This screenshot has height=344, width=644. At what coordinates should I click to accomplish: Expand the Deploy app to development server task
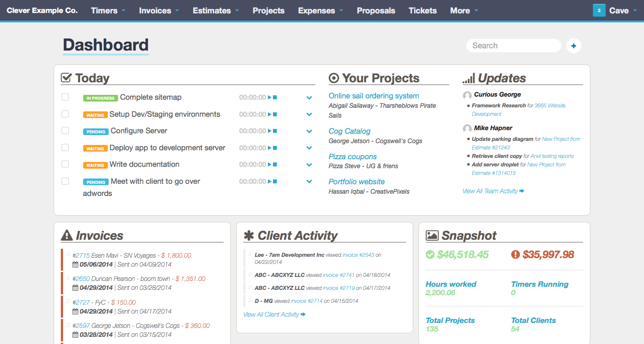[x=309, y=148]
